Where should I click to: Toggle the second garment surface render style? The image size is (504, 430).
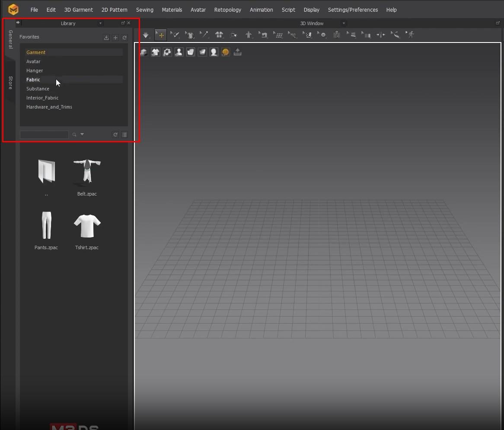pyautogui.click(x=202, y=52)
